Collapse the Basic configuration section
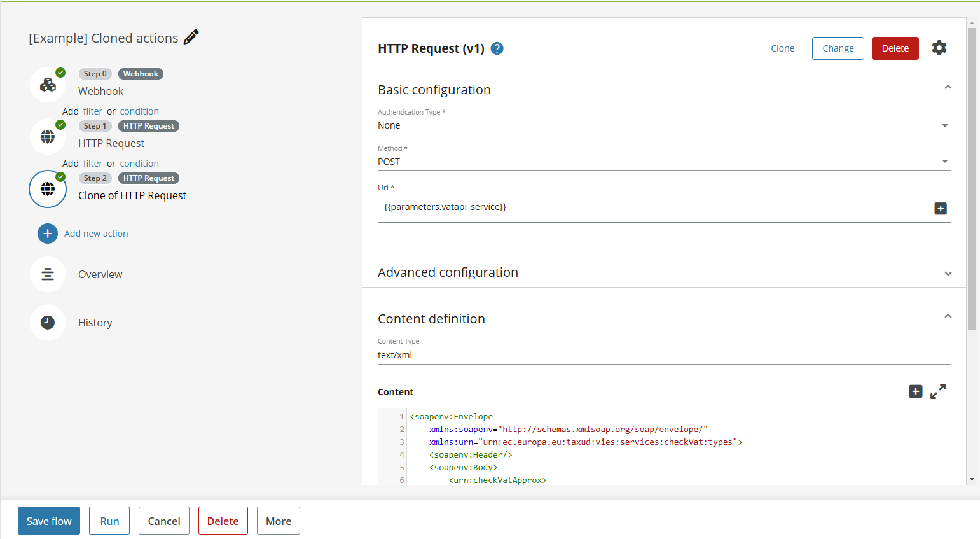The height and width of the screenshot is (539, 980). click(x=948, y=87)
